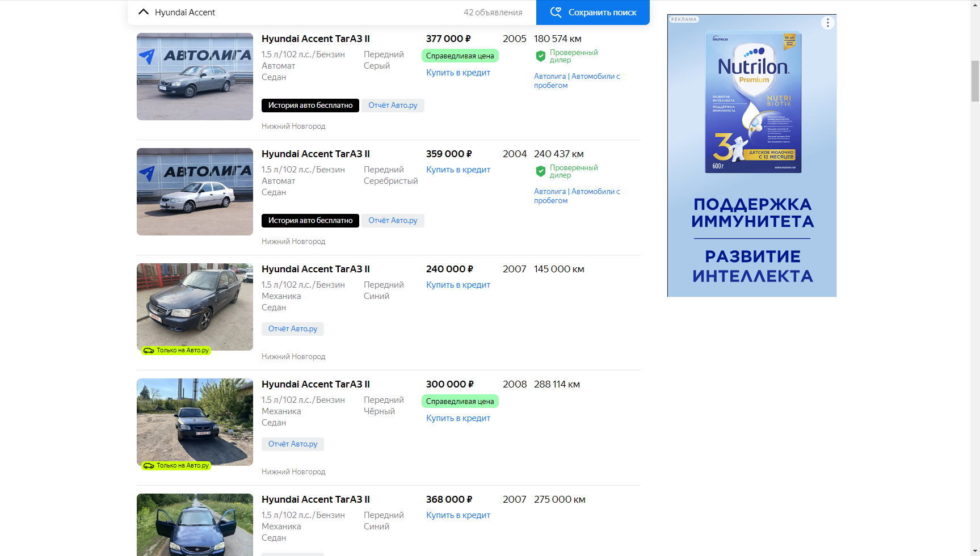Open photo of the silver 2004 Accent
Screen dimensions: 980x556
[195, 192]
